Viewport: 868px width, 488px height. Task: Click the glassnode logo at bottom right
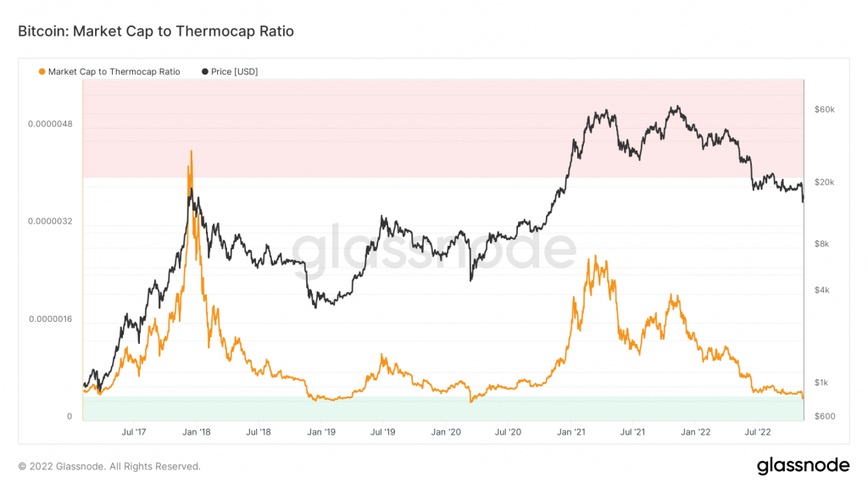tap(803, 466)
